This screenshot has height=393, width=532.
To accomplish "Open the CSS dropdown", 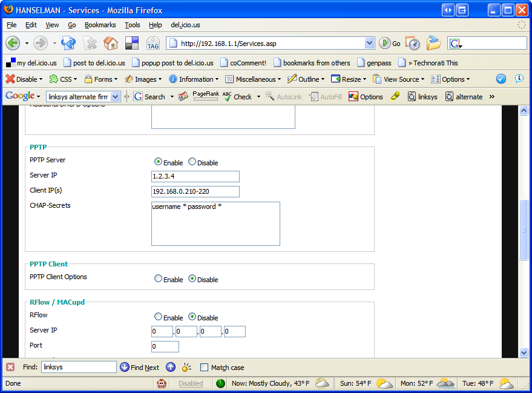I will [x=63, y=79].
